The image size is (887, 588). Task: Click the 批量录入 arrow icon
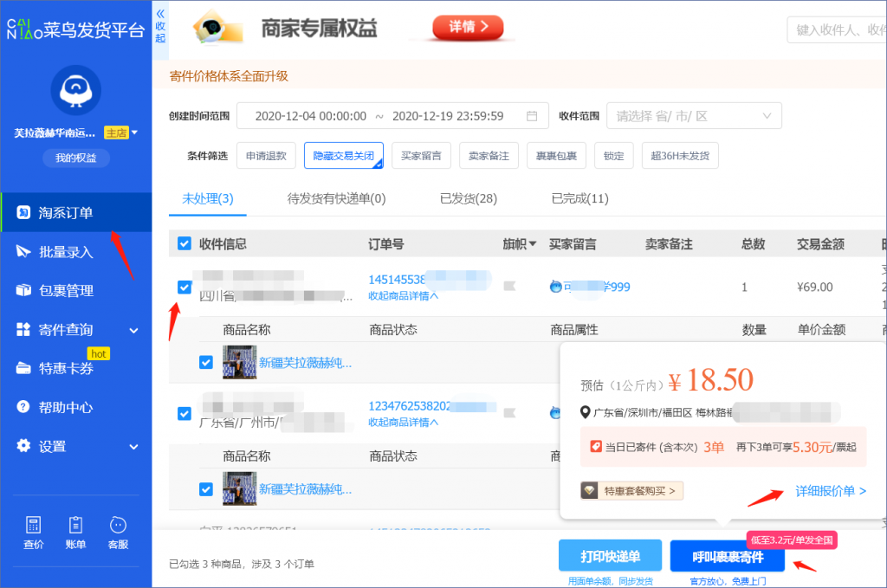coord(23,252)
